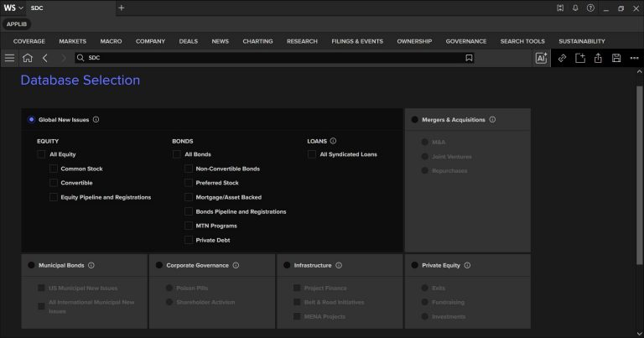Open the CHARTING menu
This screenshot has width=644, height=338.
257,40
